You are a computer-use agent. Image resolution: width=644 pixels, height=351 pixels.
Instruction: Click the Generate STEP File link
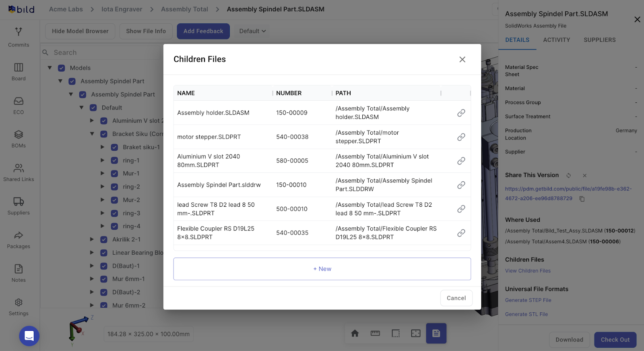528,300
